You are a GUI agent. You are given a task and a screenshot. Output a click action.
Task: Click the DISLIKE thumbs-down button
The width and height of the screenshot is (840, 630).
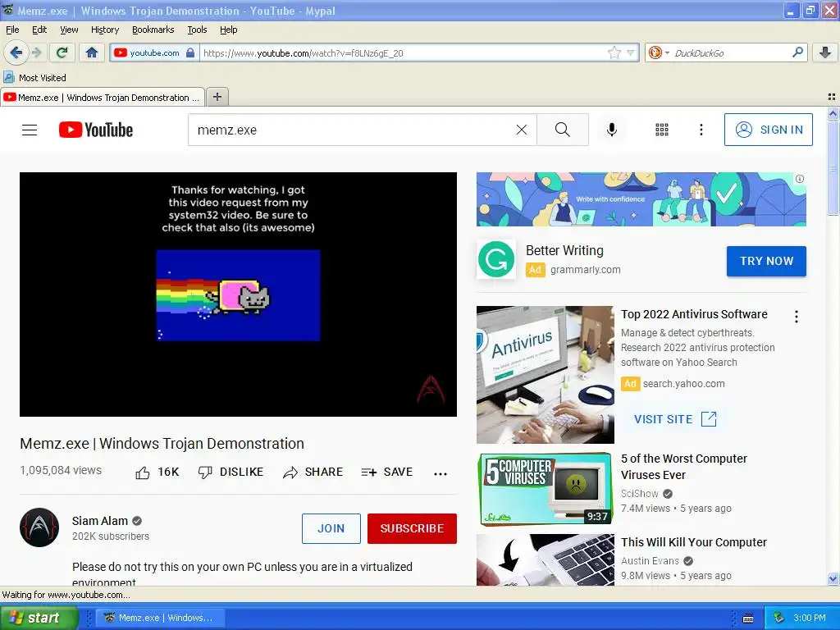(231, 472)
